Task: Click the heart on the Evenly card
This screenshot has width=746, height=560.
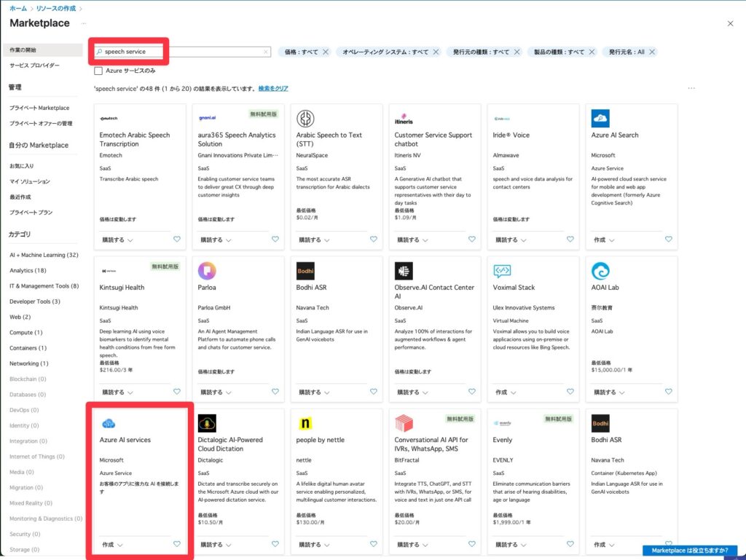Action: pos(570,544)
